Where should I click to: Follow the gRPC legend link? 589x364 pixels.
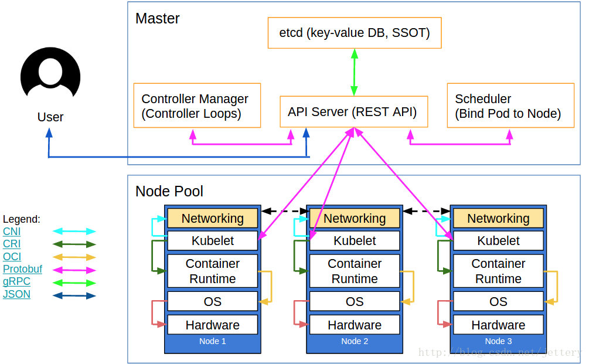[16, 282]
